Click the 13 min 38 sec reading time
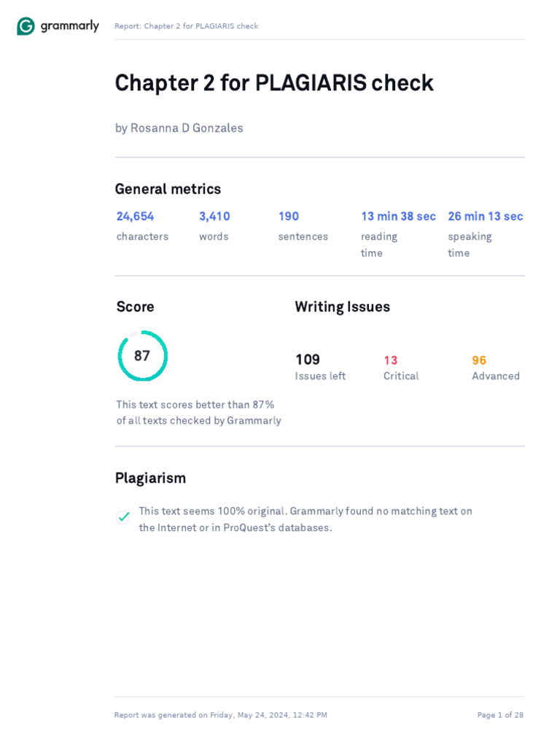Viewport: 560px width, 747px height. (399, 234)
